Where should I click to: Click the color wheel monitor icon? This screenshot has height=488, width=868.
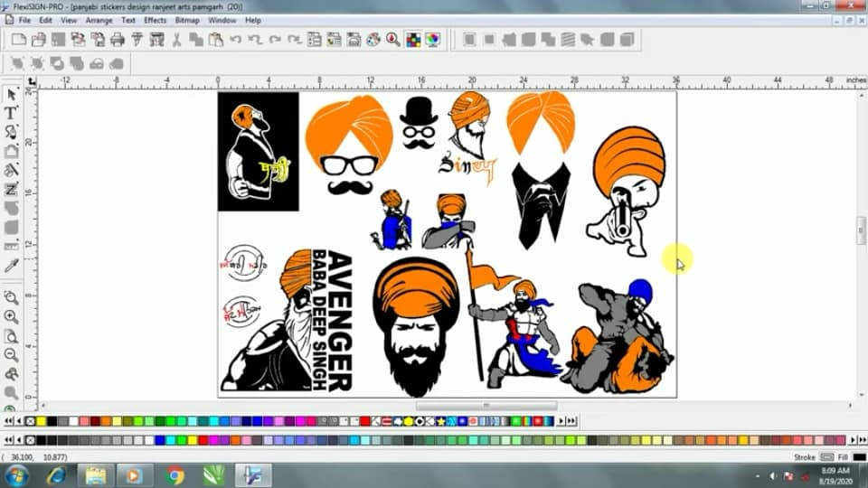433,39
